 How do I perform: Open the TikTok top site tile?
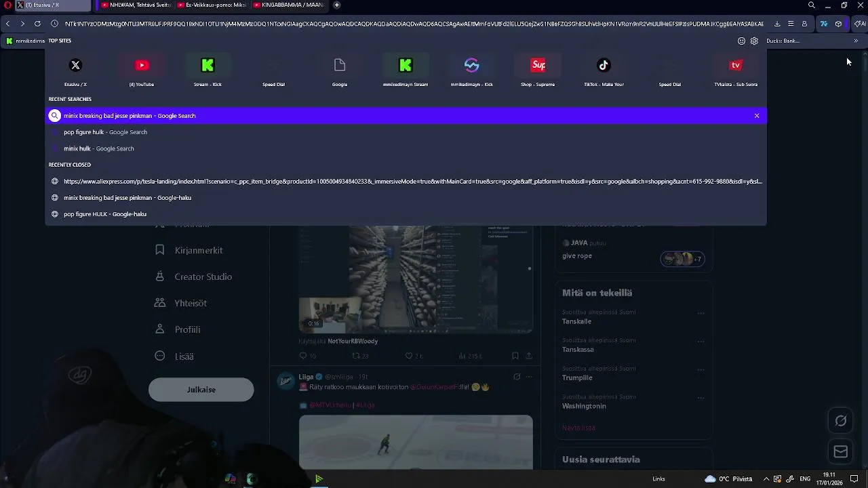pyautogui.click(x=604, y=71)
